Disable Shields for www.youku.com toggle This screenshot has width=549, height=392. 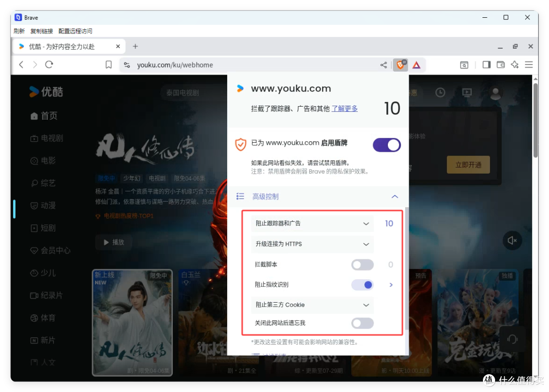pyautogui.click(x=387, y=145)
